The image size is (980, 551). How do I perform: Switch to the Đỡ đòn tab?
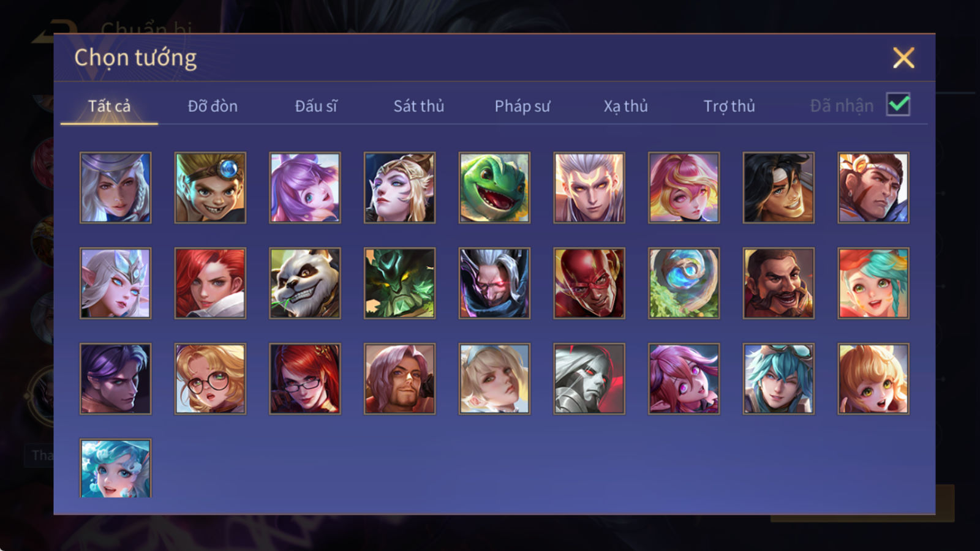[213, 106]
